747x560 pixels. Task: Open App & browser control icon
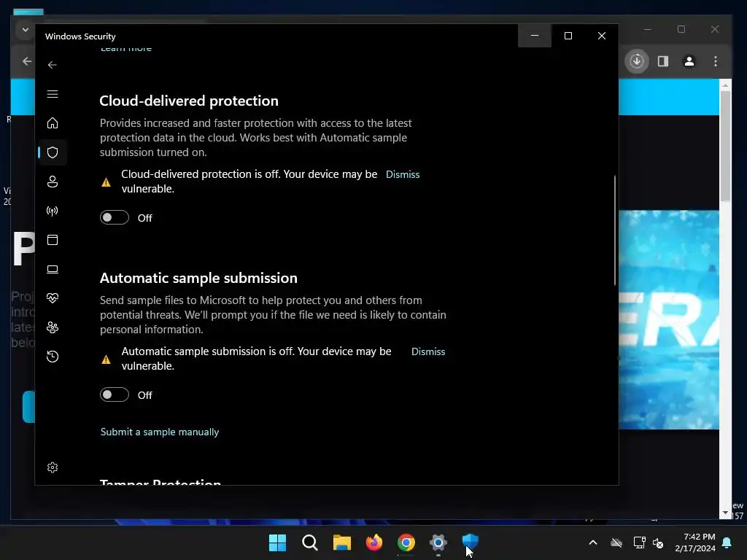pos(53,240)
